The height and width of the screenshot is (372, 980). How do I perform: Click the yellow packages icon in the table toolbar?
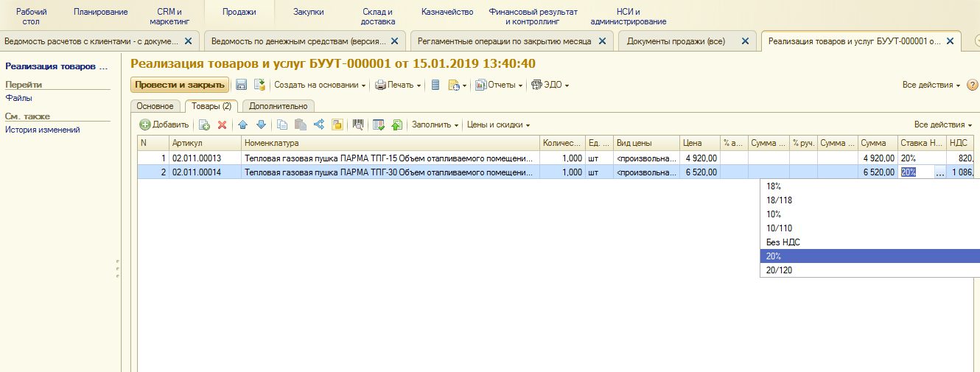(x=337, y=124)
